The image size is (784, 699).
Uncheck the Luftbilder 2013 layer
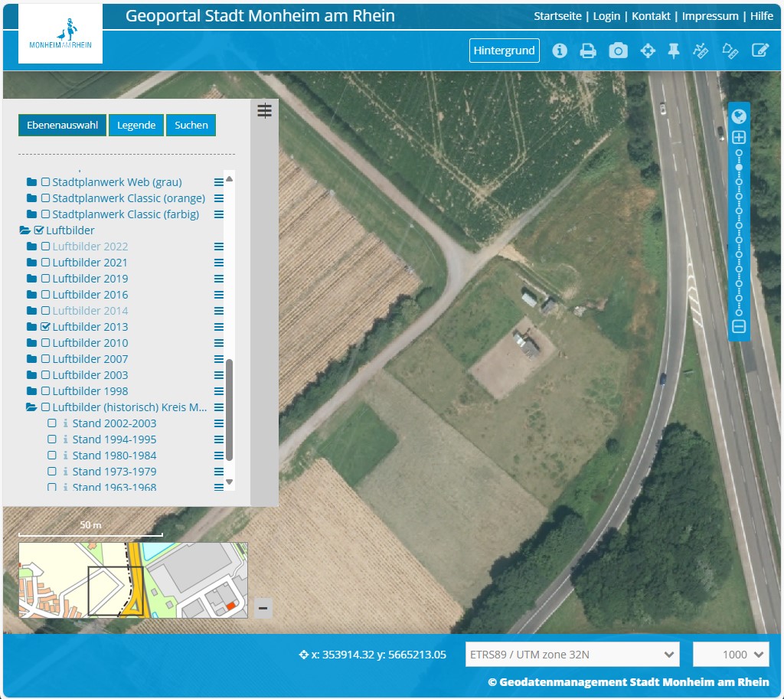(x=45, y=326)
